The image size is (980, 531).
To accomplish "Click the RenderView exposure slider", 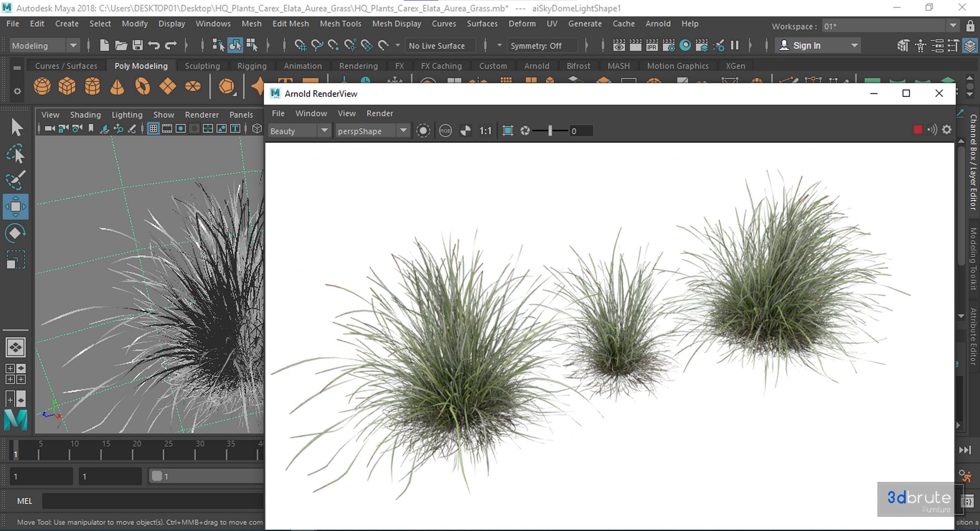I will (x=550, y=131).
